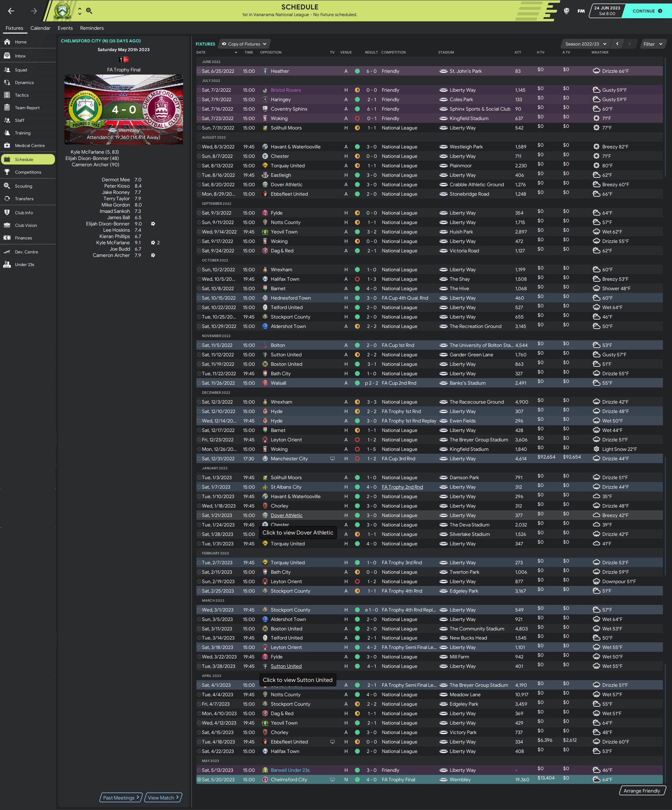Screen dimensions: 672x810
Task: Sort fixtures by the DATE column header
Action: click(x=201, y=53)
